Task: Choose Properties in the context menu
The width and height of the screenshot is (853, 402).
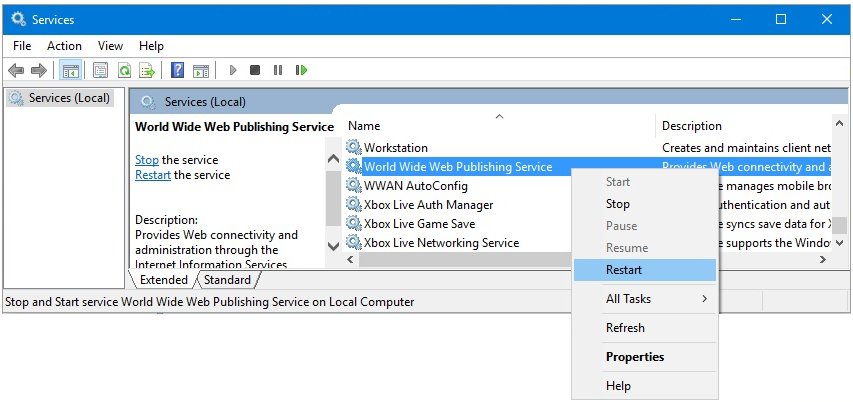Action: coord(645,357)
